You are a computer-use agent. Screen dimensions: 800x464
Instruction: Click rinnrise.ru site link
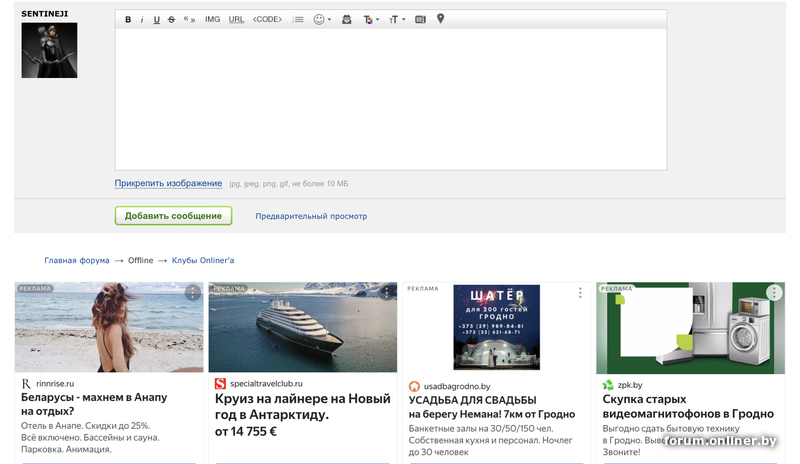[x=55, y=383]
